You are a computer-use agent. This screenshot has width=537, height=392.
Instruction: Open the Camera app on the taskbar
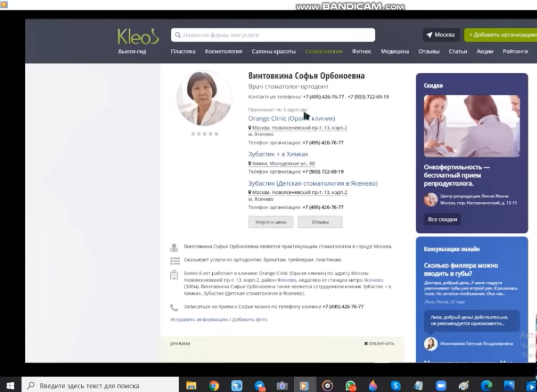[x=282, y=386]
